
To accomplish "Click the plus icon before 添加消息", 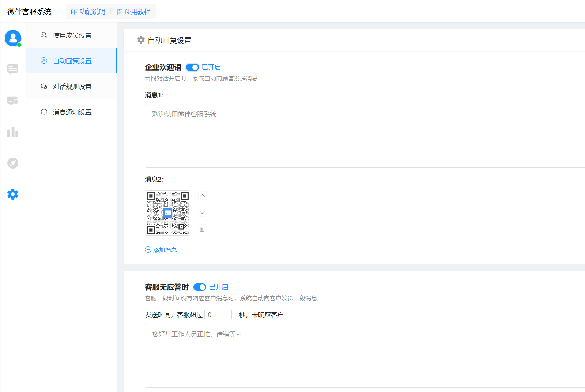I will coord(148,250).
